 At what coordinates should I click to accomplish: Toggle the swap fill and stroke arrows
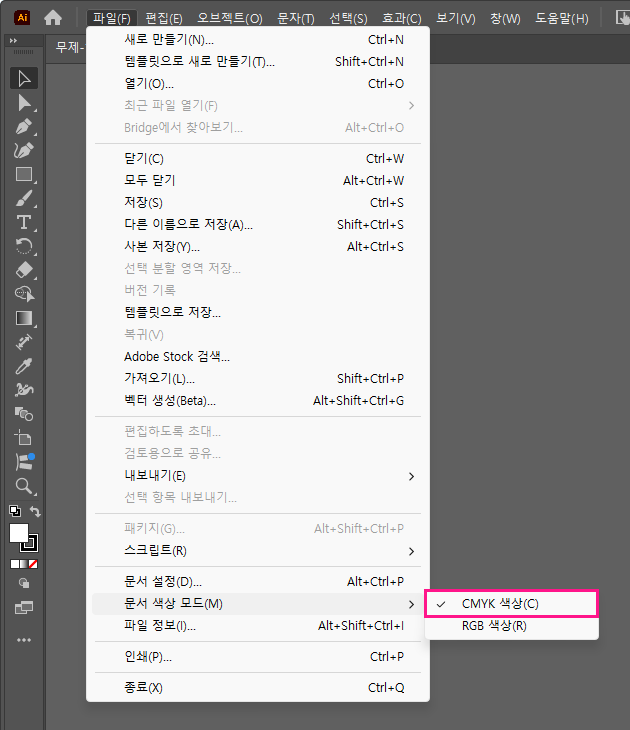[x=37, y=512]
